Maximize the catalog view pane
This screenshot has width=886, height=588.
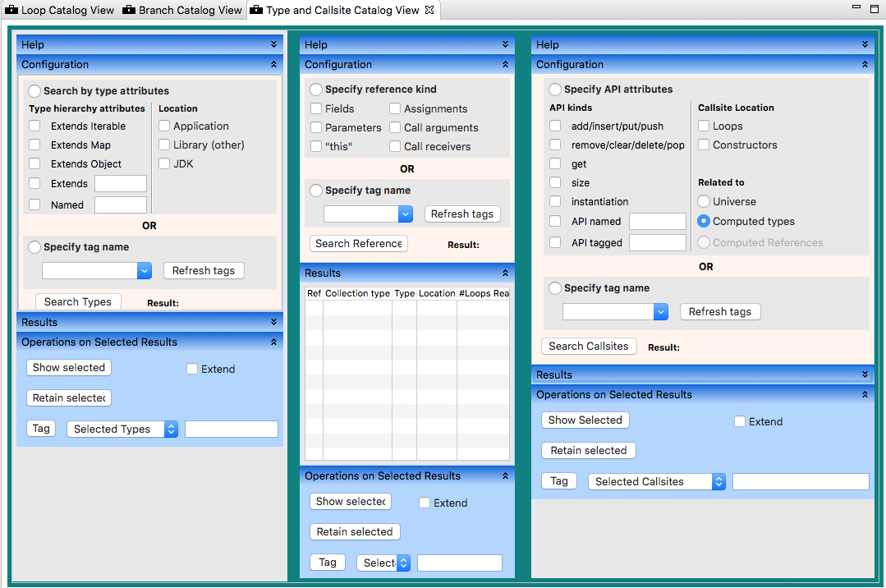(x=875, y=10)
